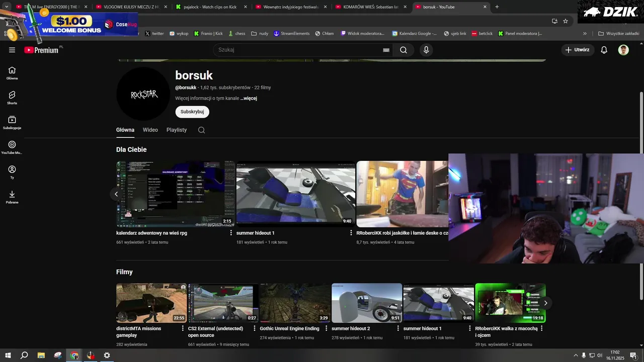Screen dimensions: 644x362
Task: Go to YouTube Premium home logo
Action: click(41, 50)
